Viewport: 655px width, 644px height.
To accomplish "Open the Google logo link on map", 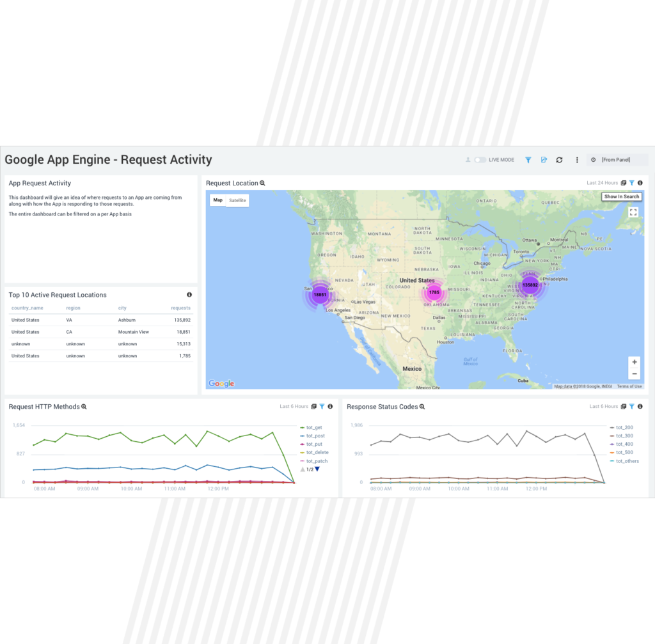I will pos(221,383).
